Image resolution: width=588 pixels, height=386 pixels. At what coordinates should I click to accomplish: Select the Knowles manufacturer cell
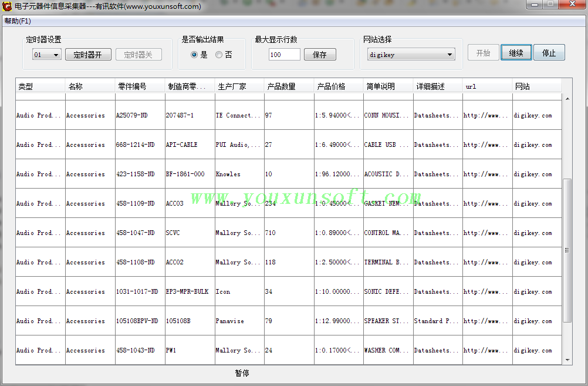coord(239,174)
